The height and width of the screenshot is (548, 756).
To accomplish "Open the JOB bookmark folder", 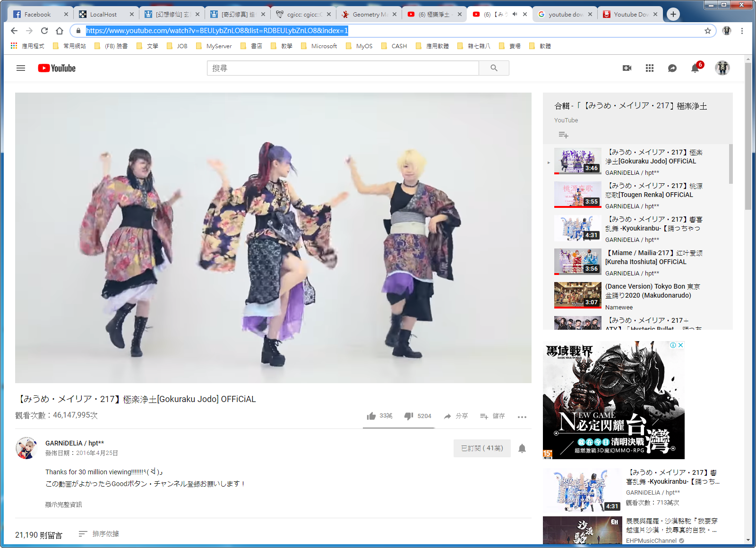I will [x=177, y=46].
